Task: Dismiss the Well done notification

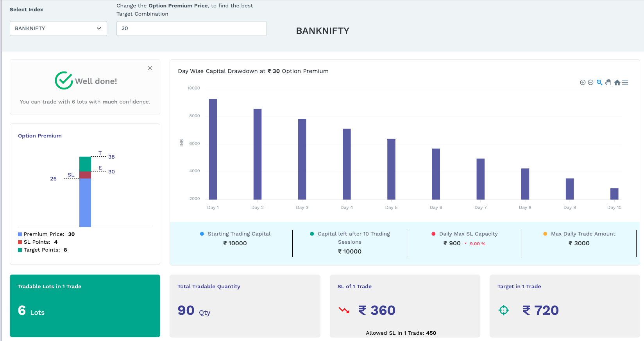Action: [x=150, y=68]
